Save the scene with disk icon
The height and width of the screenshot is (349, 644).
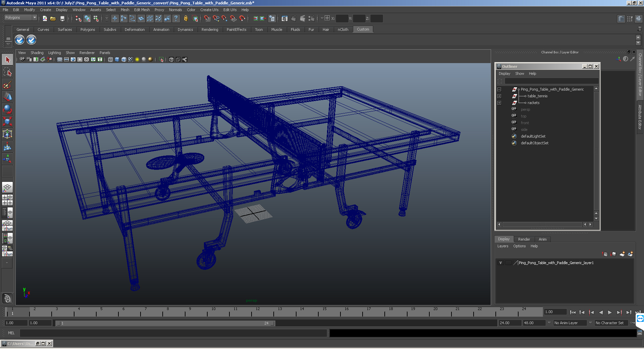62,18
